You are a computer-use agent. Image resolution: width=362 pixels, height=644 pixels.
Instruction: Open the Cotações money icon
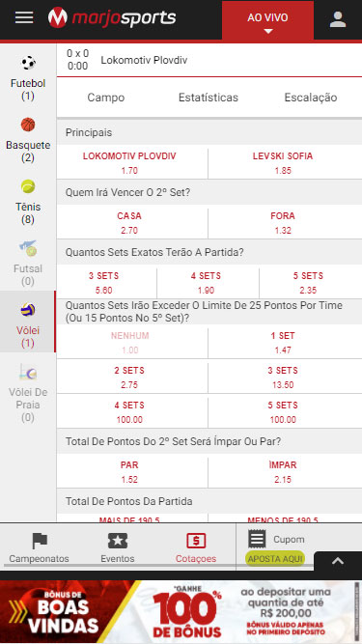[196, 541]
